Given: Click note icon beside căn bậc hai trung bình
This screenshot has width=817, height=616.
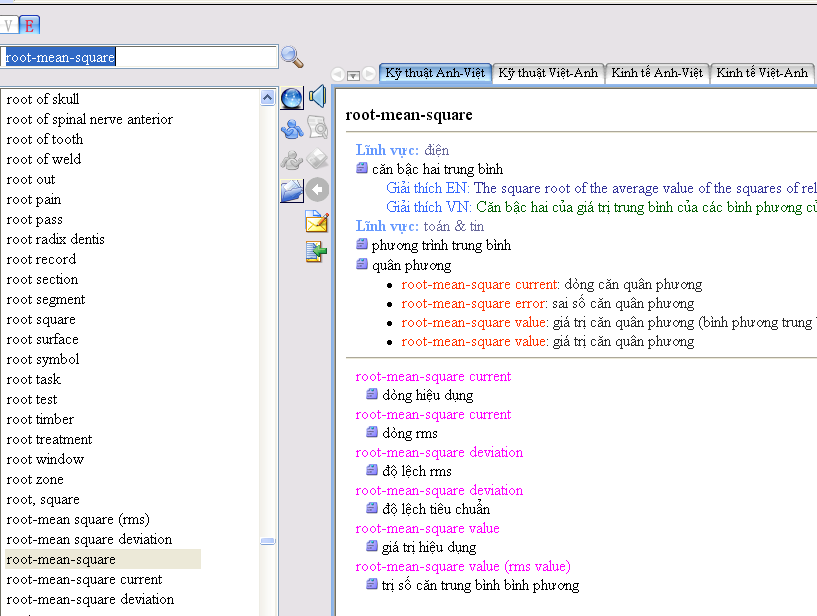Looking at the screenshot, I should pyautogui.click(x=362, y=168).
